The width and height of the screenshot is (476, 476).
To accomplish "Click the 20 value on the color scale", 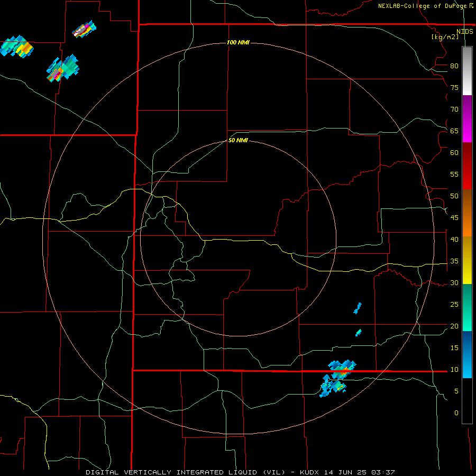I will [454, 326].
